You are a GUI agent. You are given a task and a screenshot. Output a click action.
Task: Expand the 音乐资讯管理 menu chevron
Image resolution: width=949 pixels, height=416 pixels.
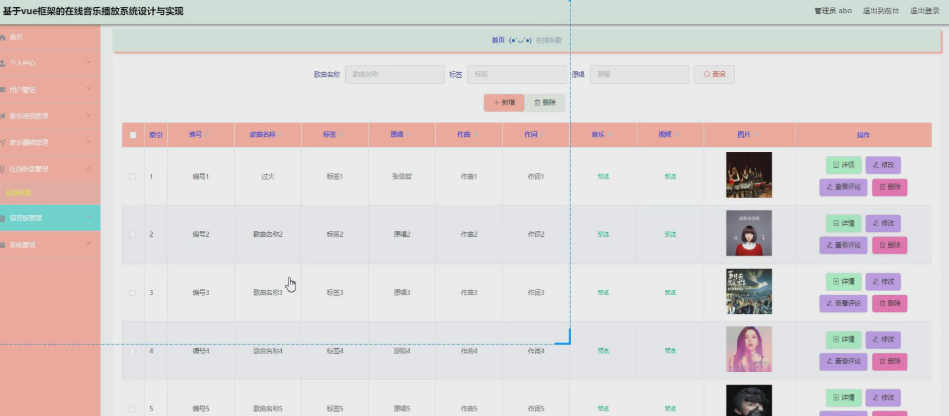click(x=89, y=115)
